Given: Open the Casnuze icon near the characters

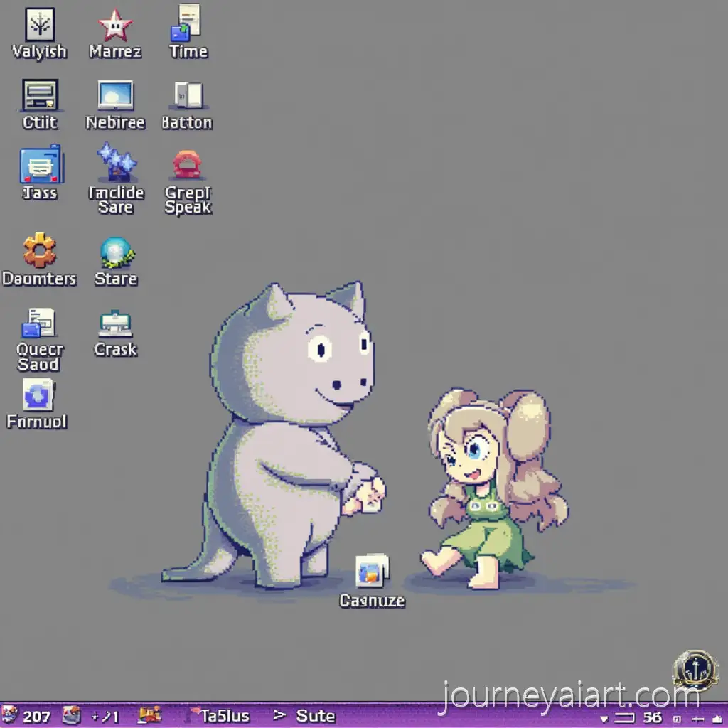Looking at the screenshot, I should point(372,571).
